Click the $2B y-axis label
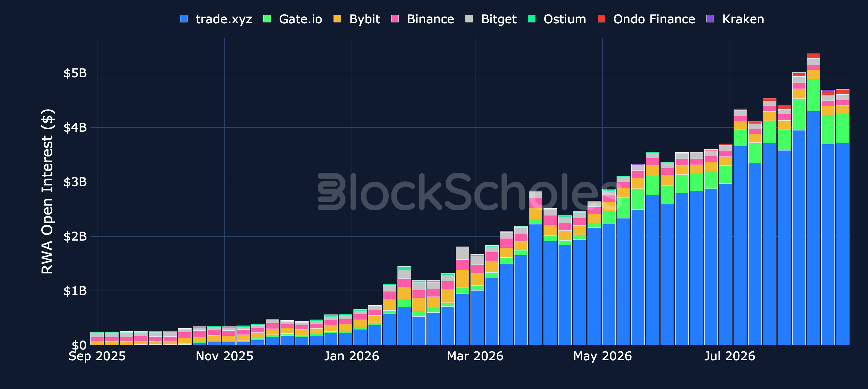Image resolution: width=868 pixels, height=389 pixels. click(x=75, y=236)
